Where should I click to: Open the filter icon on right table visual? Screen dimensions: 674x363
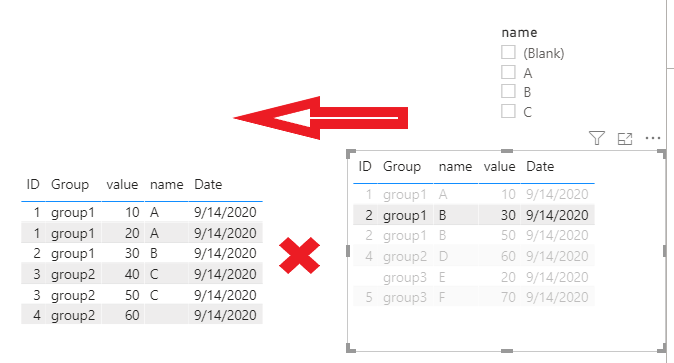click(597, 138)
